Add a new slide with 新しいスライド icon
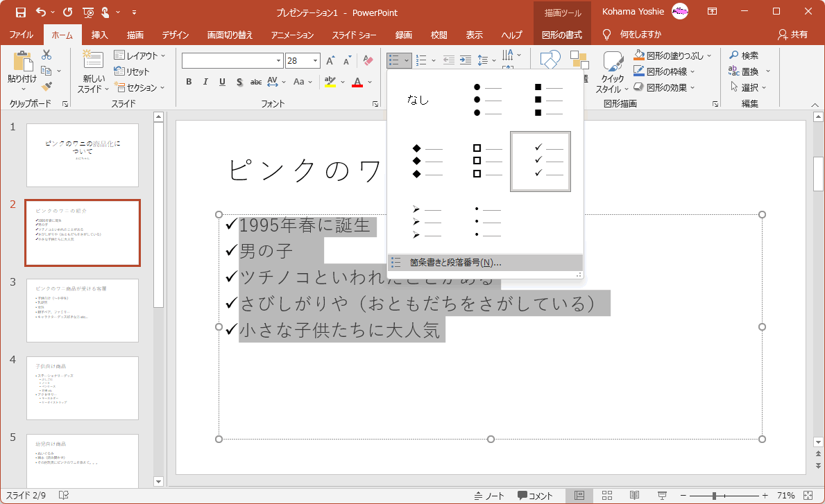 [93, 60]
